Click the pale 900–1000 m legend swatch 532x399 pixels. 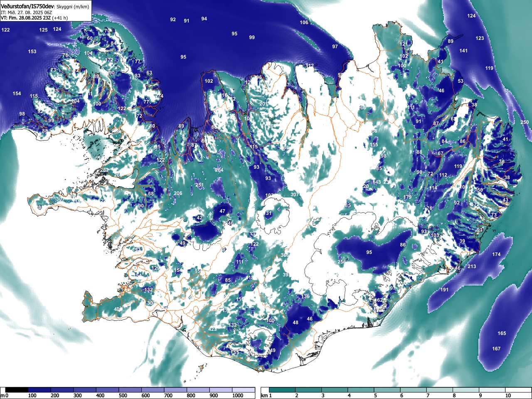point(221,390)
